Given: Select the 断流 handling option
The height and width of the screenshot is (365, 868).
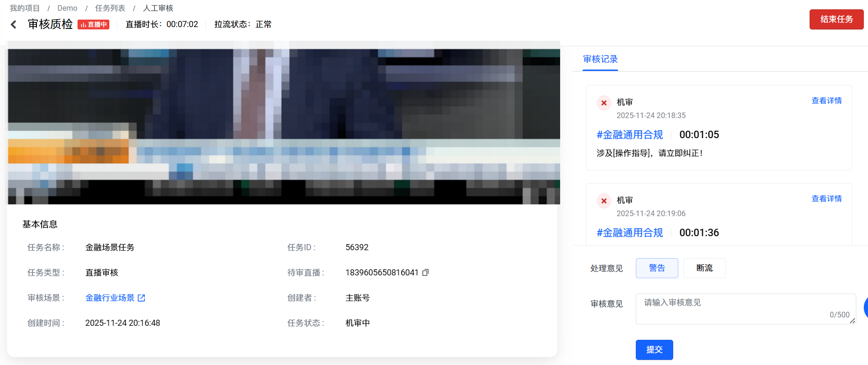Looking at the screenshot, I should tap(704, 268).
